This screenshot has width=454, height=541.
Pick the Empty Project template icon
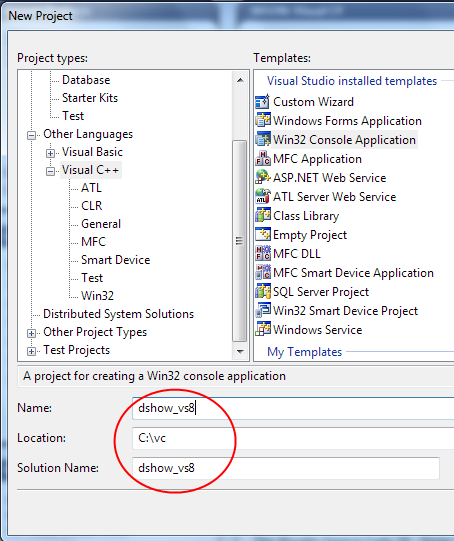pyautogui.click(x=263, y=235)
